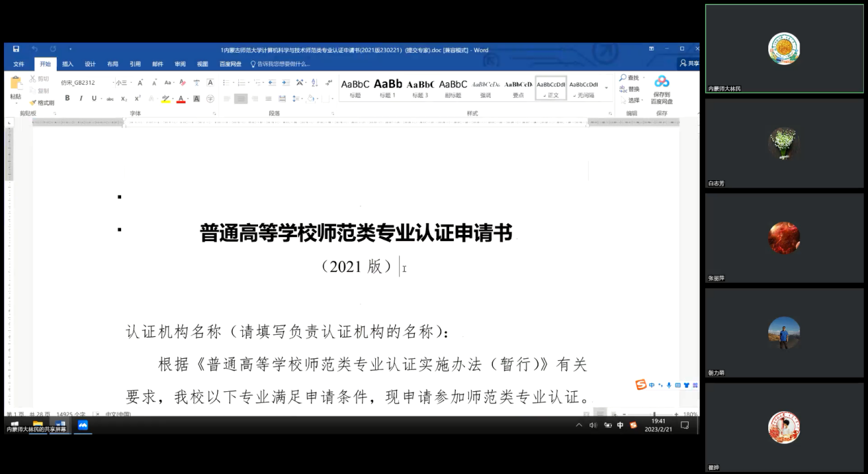
Task: Click the Sort (A-Z) paragraph icon
Action: (x=315, y=83)
